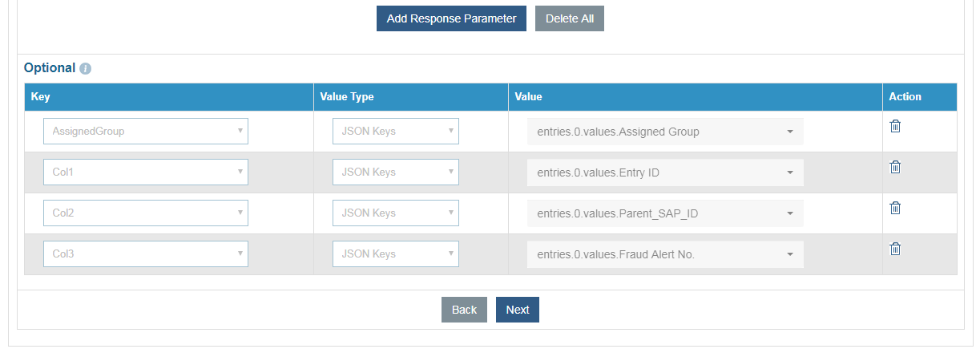Screen dimensions: 980x357
Task: Click the Add Response Parameter button
Action: [451, 18]
